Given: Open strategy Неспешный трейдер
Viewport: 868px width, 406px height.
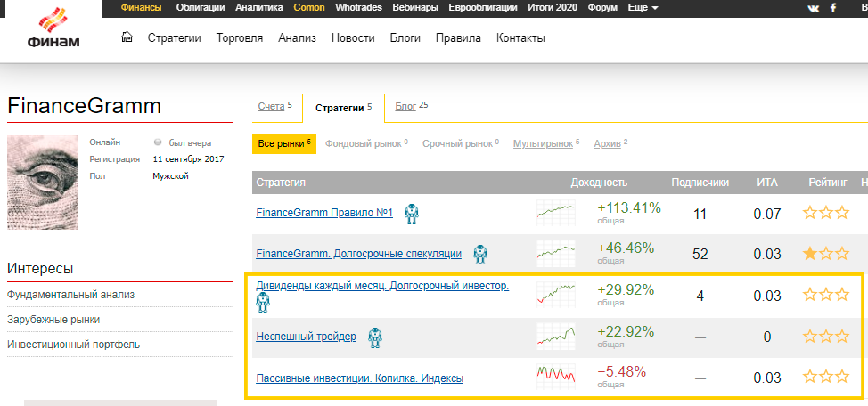Looking at the screenshot, I should coord(307,337).
